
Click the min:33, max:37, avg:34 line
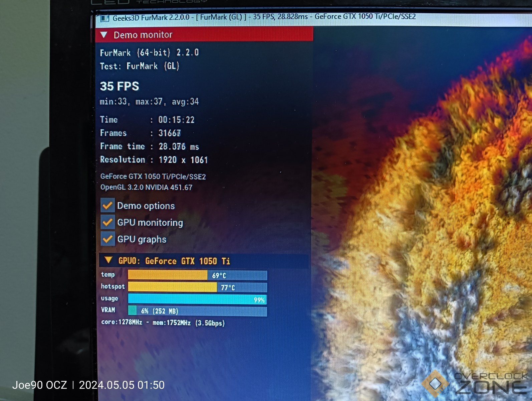tap(149, 101)
